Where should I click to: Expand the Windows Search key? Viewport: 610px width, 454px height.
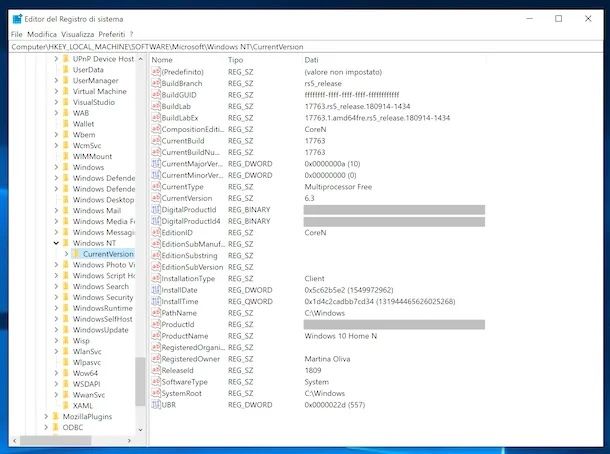(56, 286)
